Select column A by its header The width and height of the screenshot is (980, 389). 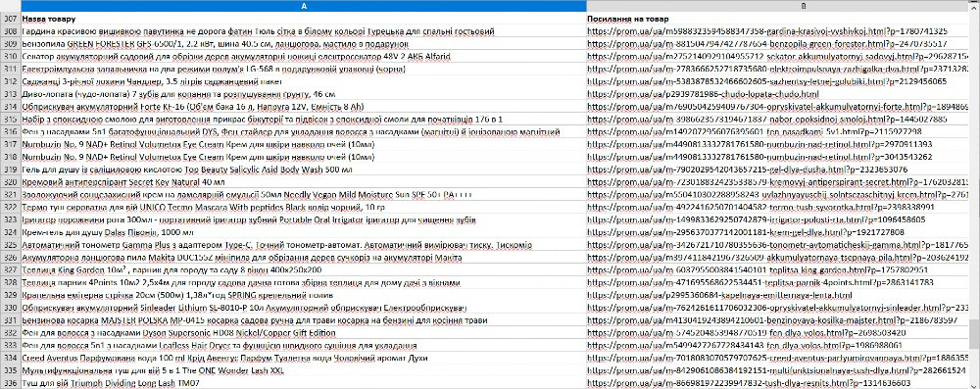pos(303,6)
